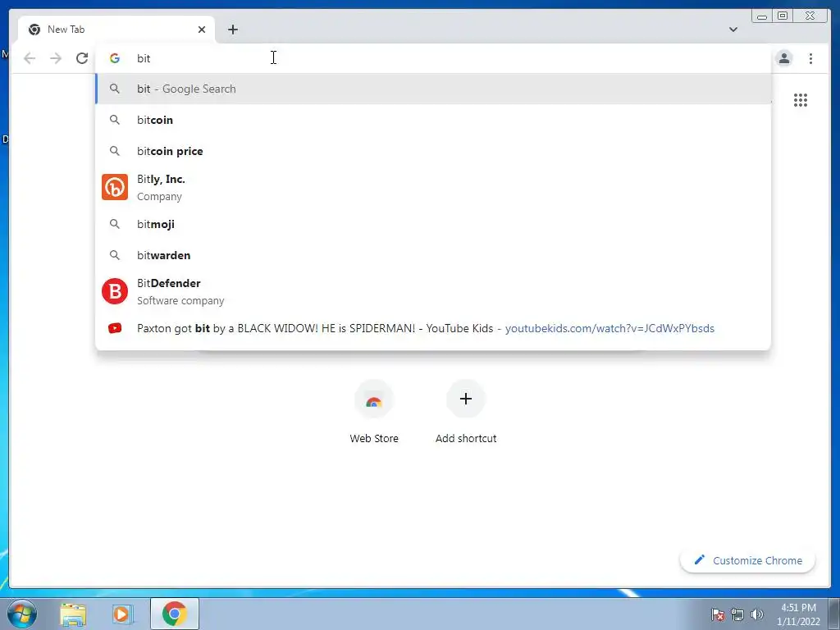Click the browser forward arrow

[56, 58]
